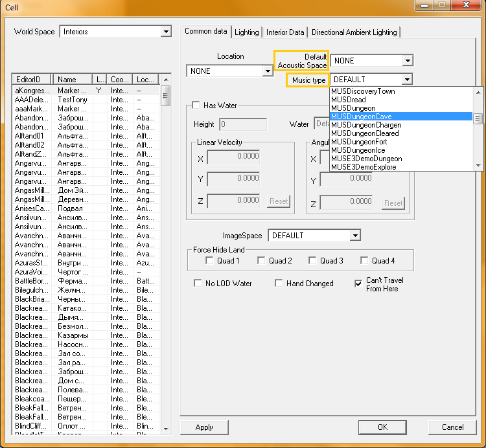
Task: Toggle the Hand Changed checkbox
Action: click(x=279, y=284)
